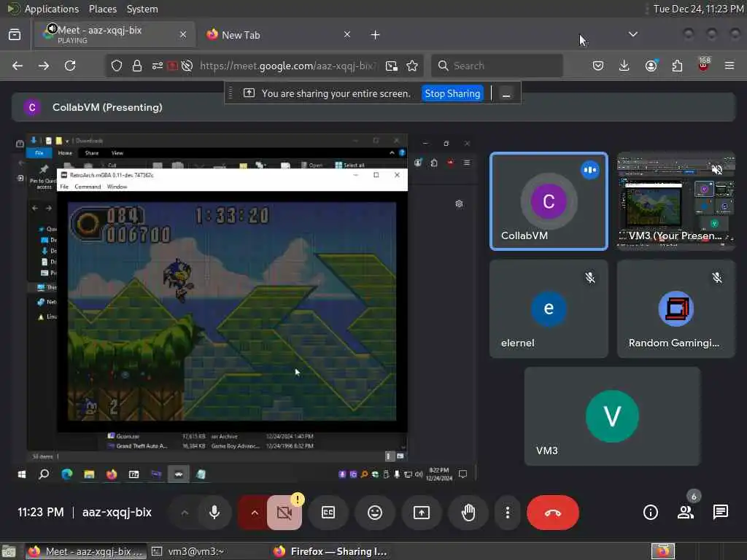The height and width of the screenshot is (560, 747).
Task: Switch to Meet window in bottom taskbar
Action: point(86,551)
